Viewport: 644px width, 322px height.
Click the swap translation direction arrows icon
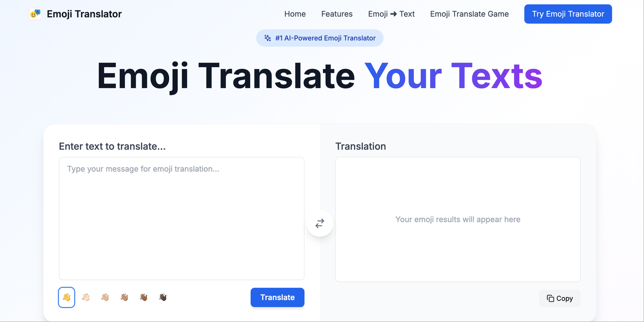(319, 223)
